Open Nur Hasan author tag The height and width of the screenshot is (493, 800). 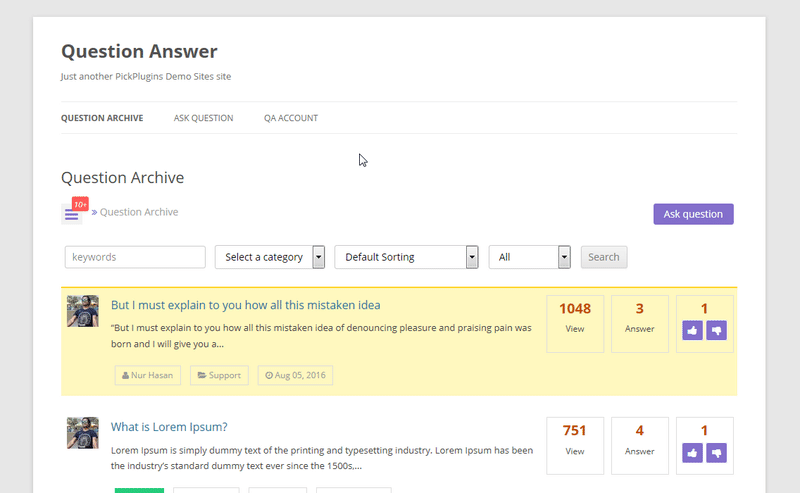pyautogui.click(x=147, y=375)
